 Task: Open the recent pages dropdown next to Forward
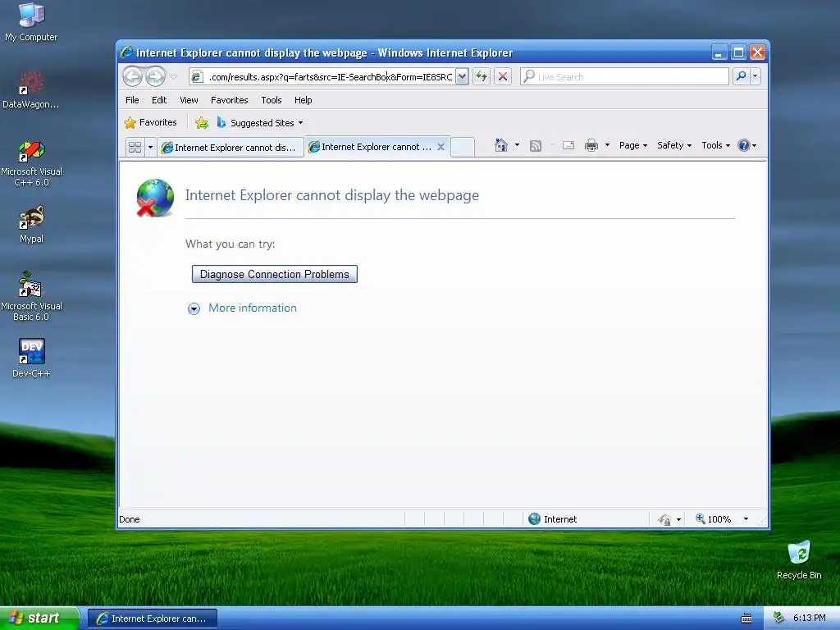174,76
